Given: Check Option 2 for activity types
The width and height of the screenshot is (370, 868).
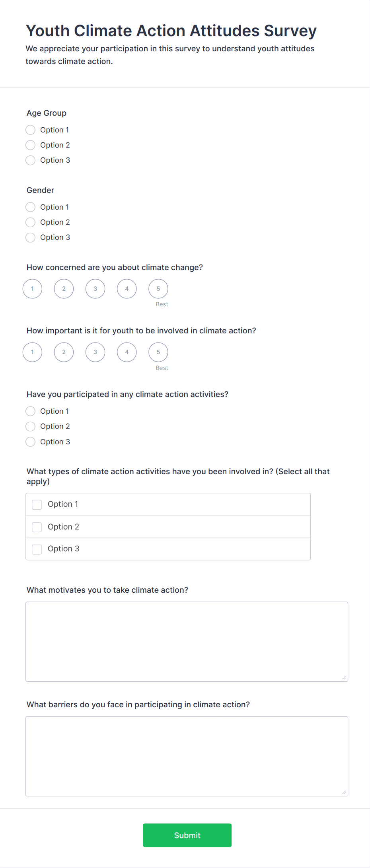Looking at the screenshot, I should coord(37,527).
